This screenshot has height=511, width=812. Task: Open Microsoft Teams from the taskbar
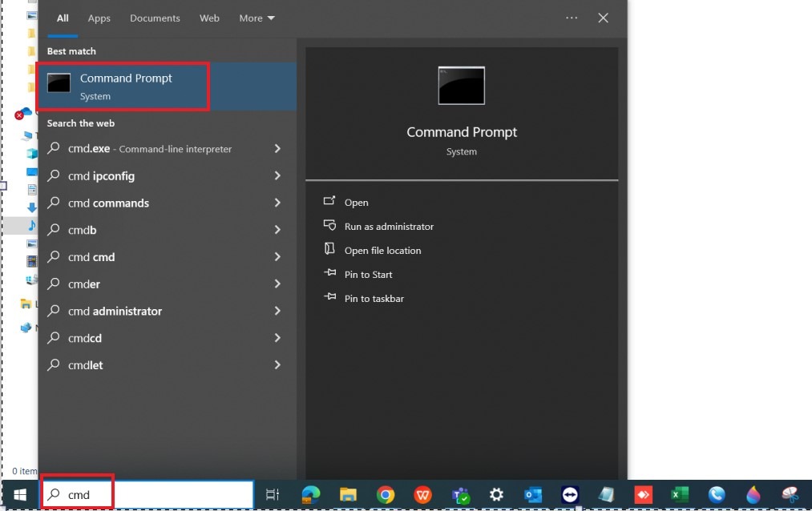point(461,495)
